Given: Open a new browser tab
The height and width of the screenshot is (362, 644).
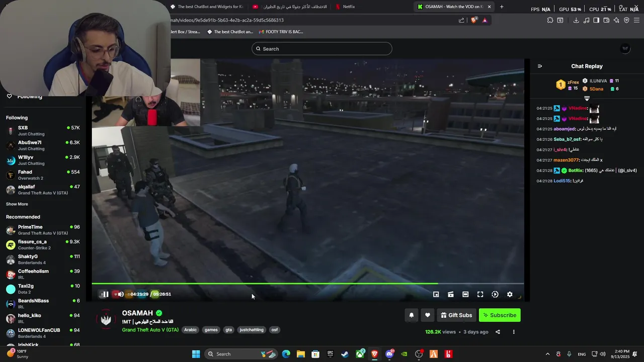Looking at the screenshot, I should coord(502,7).
